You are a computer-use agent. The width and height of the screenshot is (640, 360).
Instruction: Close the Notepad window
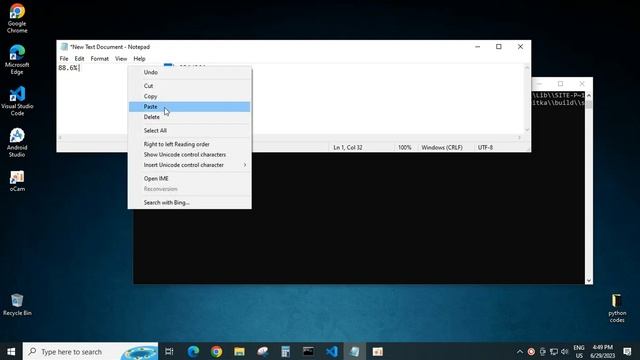point(520,47)
